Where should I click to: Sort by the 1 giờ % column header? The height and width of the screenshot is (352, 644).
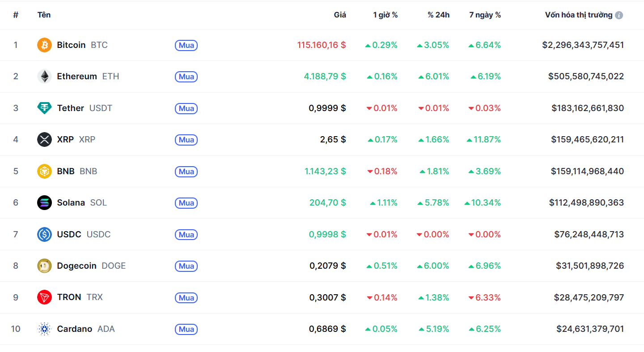(x=385, y=15)
